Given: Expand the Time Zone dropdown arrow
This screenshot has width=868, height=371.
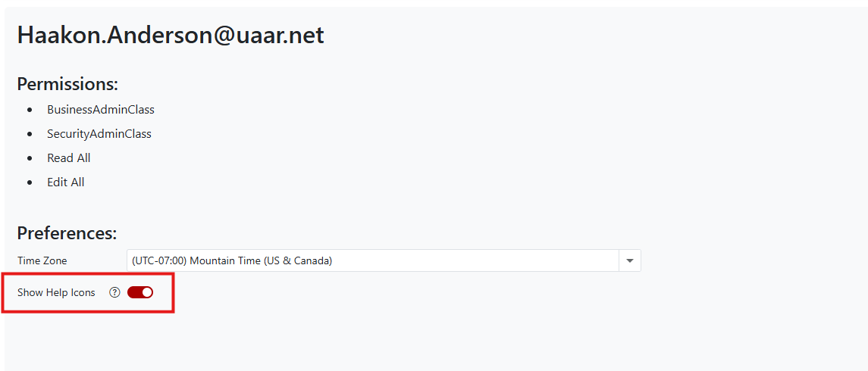Looking at the screenshot, I should click(x=630, y=260).
